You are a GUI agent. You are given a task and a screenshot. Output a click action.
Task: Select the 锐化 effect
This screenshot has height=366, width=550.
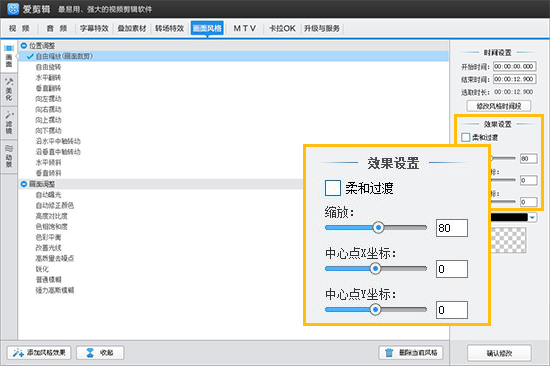click(x=42, y=269)
